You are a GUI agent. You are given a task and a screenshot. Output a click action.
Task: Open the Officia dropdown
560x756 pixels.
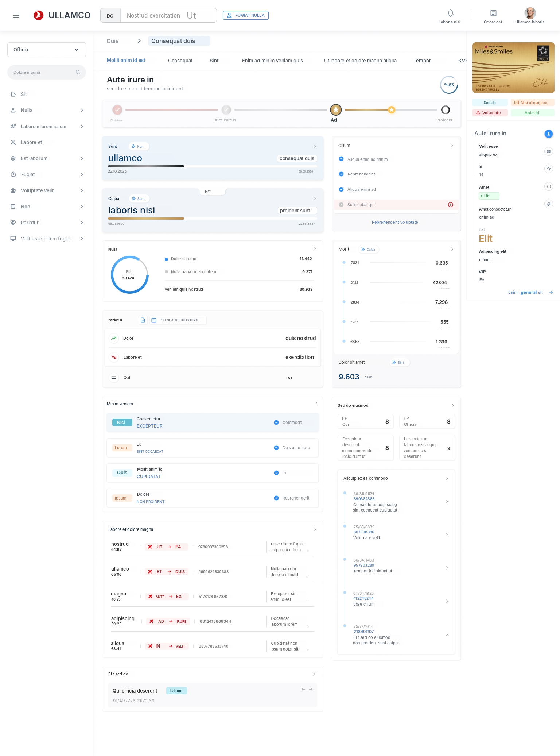click(47, 50)
